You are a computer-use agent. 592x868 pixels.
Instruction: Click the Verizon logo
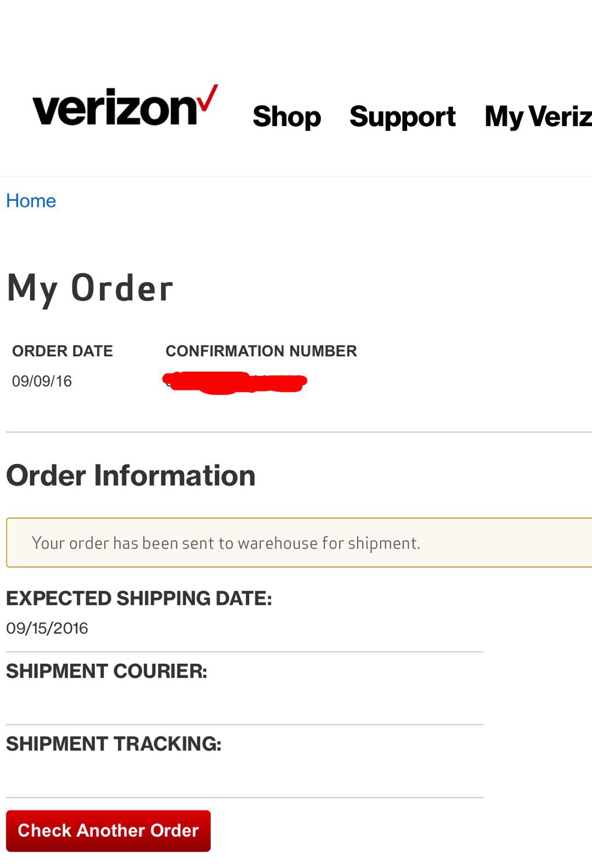point(125,106)
